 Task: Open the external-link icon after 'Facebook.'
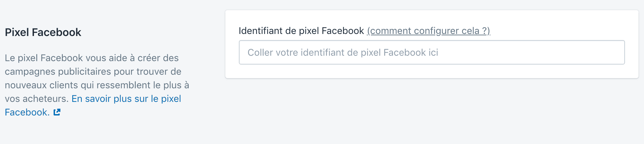pos(57,112)
